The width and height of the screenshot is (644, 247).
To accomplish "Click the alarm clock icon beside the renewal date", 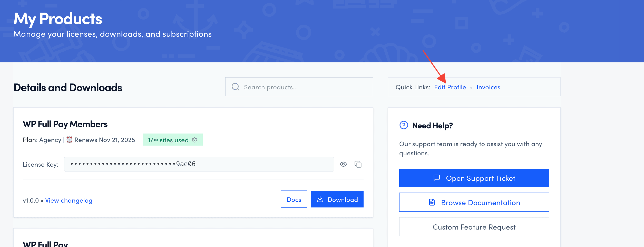I will pos(70,140).
